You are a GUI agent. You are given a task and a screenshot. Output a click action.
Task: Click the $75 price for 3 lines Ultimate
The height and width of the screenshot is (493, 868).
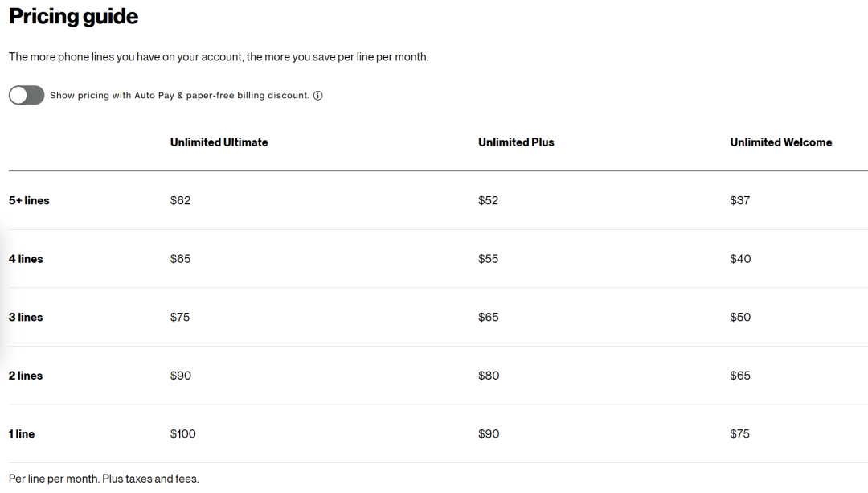pyautogui.click(x=180, y=318)
